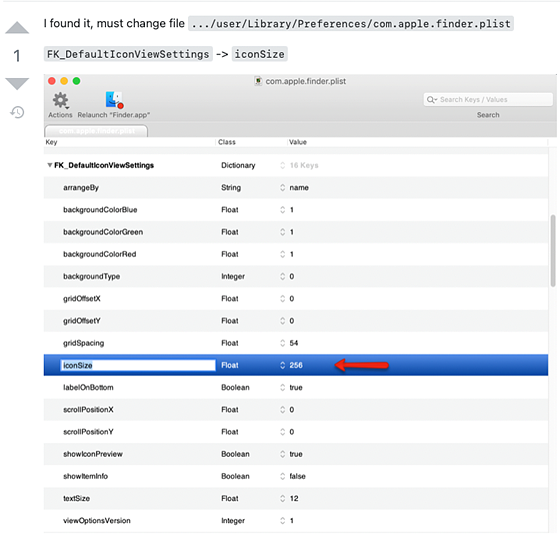560x537 pixels.
Task: Open the class stepper for labelOnBottom
Action: (x=282, y=387)
